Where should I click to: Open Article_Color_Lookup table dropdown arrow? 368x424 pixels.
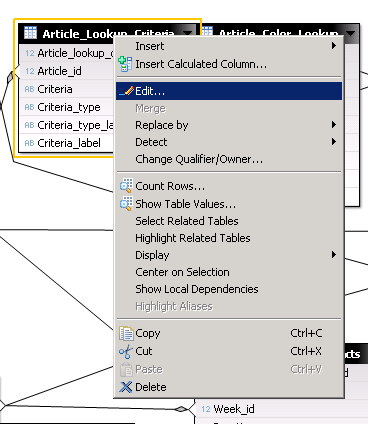(351, 33)
